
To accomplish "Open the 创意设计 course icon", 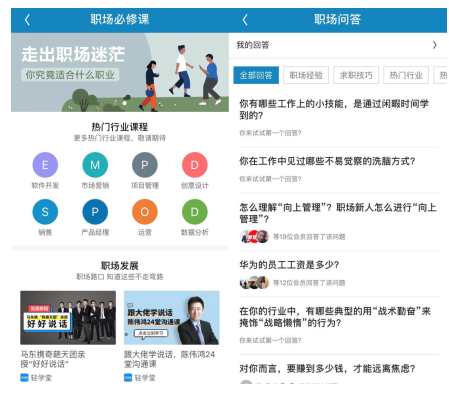I will click(x=195, y=165).
